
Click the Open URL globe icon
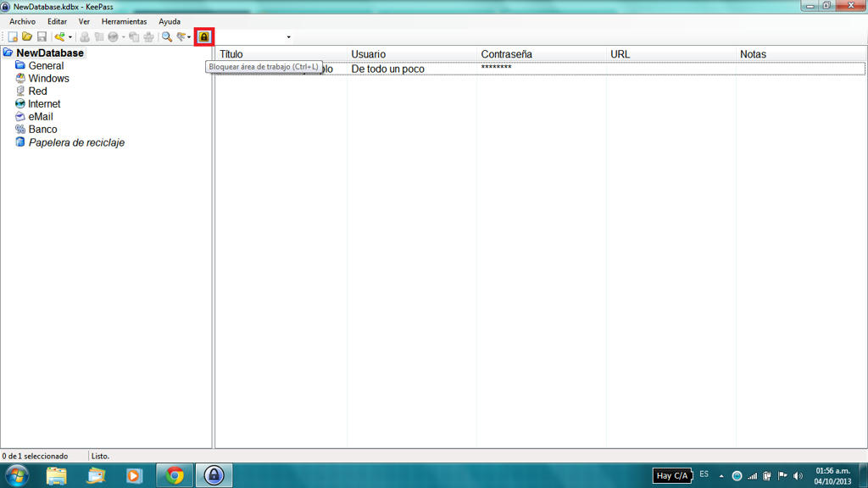114,37
